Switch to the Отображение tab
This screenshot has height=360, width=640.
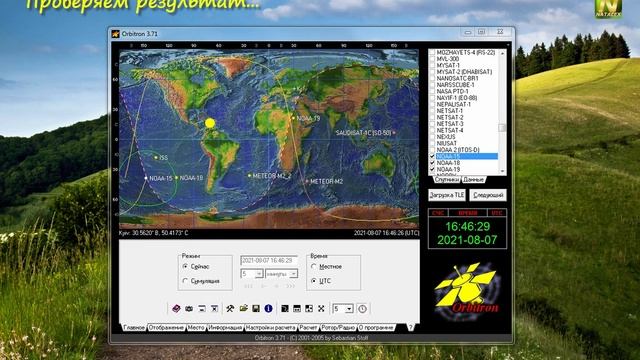coord(166,327)
